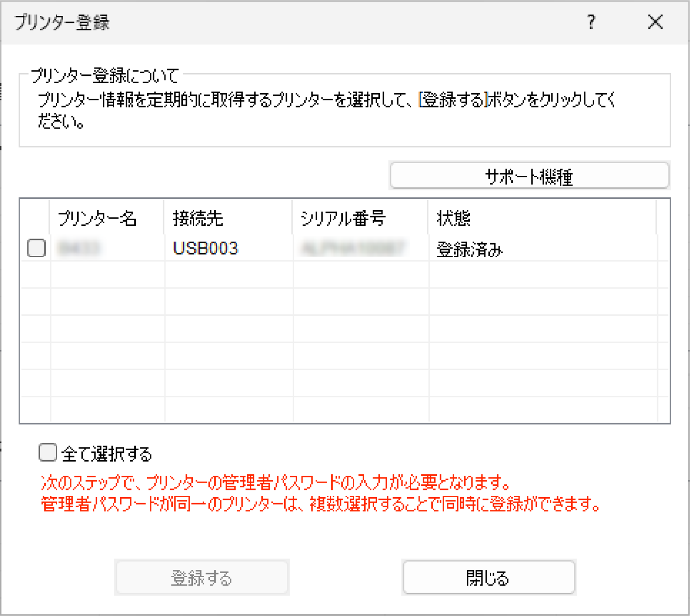The height and width of the screenshot is (616, 690).
Task: Enable the 全て選択する checkbox
Action: 48,453
